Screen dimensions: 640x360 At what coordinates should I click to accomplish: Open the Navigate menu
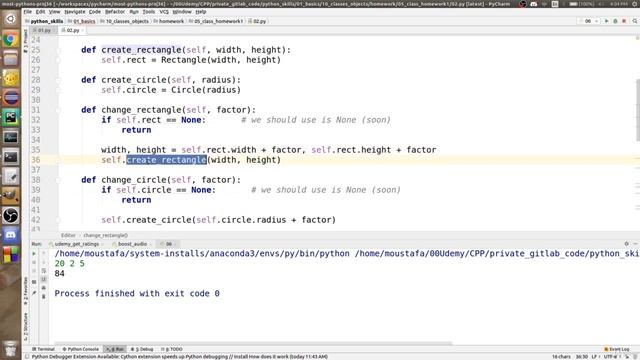(75, 12)
